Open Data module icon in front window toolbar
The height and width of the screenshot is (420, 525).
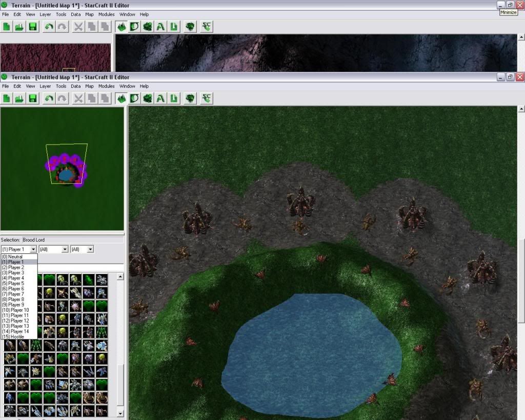pos(147,98)
